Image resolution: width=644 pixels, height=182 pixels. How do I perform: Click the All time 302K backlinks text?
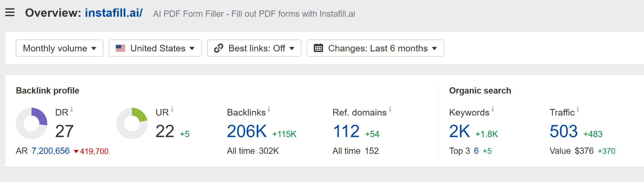253,151
